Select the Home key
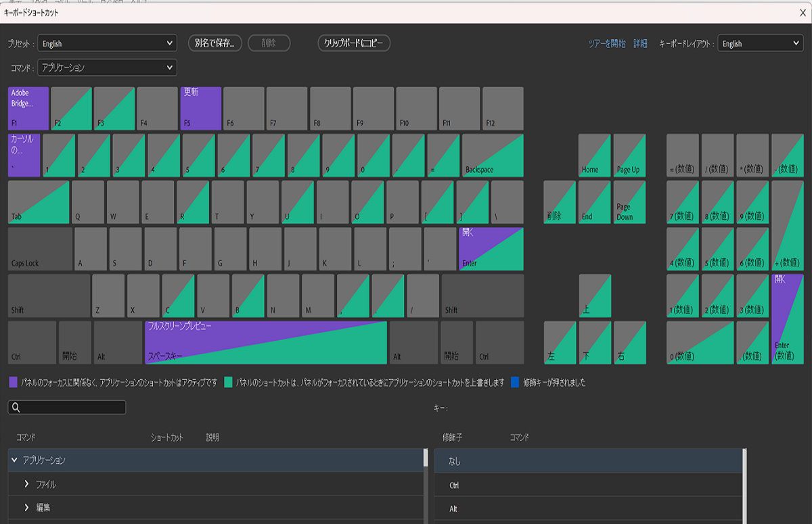The height and width of the screenshot is (524, 812). click(595, 156)
